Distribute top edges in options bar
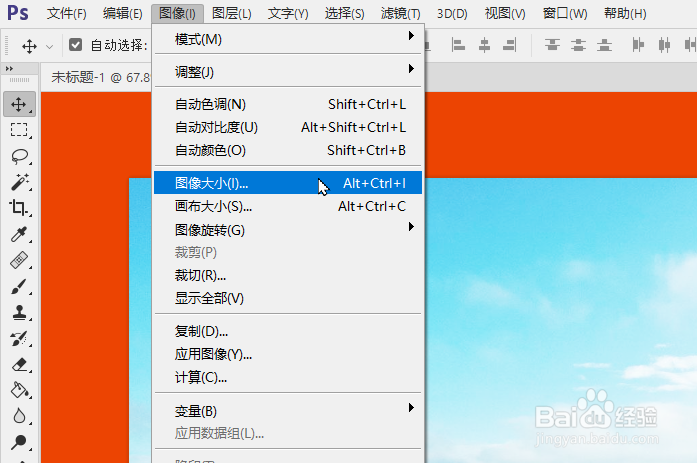 pyautogui.click(x=552, y=45)
